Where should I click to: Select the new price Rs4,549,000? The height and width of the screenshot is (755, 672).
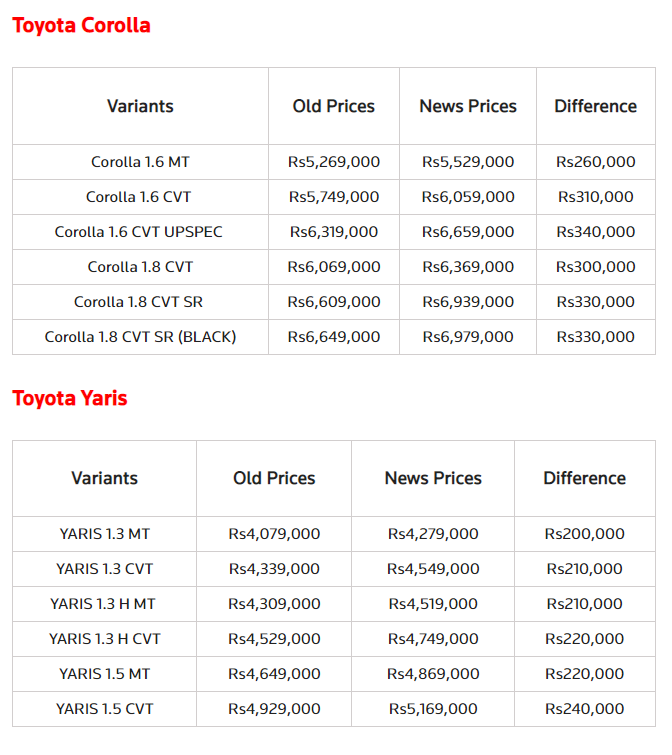tap(433, 569)
